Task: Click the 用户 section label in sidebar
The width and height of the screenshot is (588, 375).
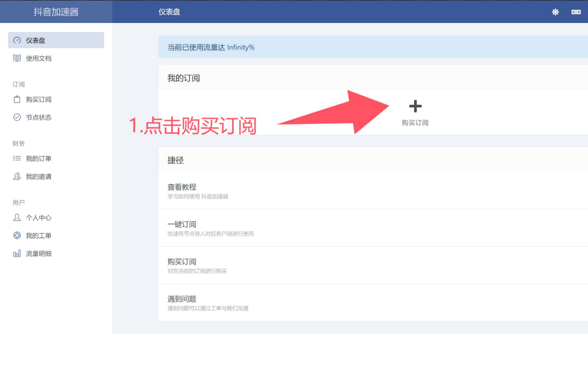Action: 18,202
